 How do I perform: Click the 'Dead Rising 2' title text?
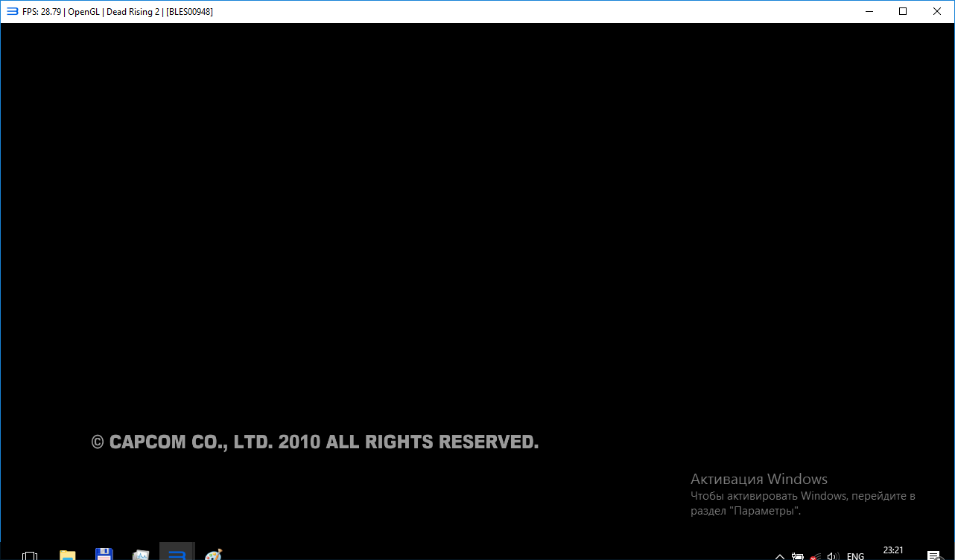tap(133, 12)
